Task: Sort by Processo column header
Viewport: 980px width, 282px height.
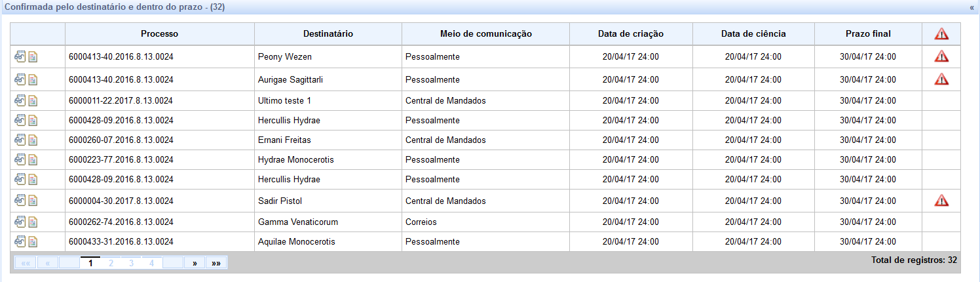Action: click(x=159, y=33)
